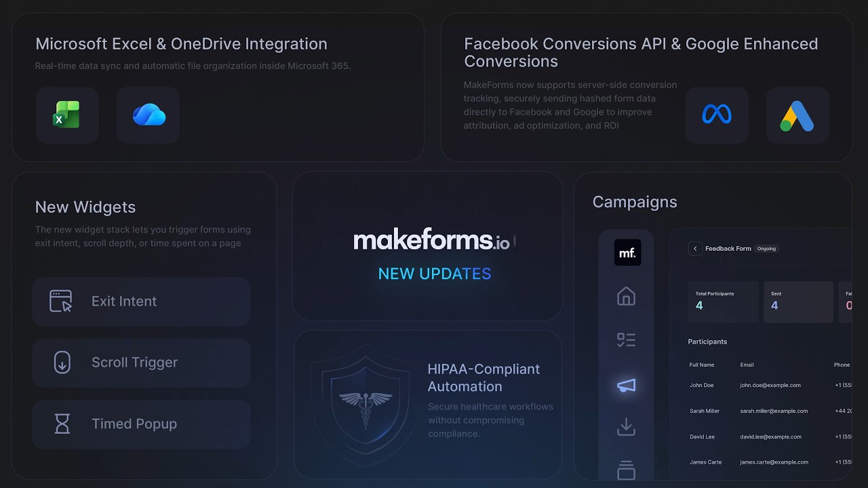Click the makeforms.io logo text
The width and height of the screenshot is (868, 488).
coord(431,241)
